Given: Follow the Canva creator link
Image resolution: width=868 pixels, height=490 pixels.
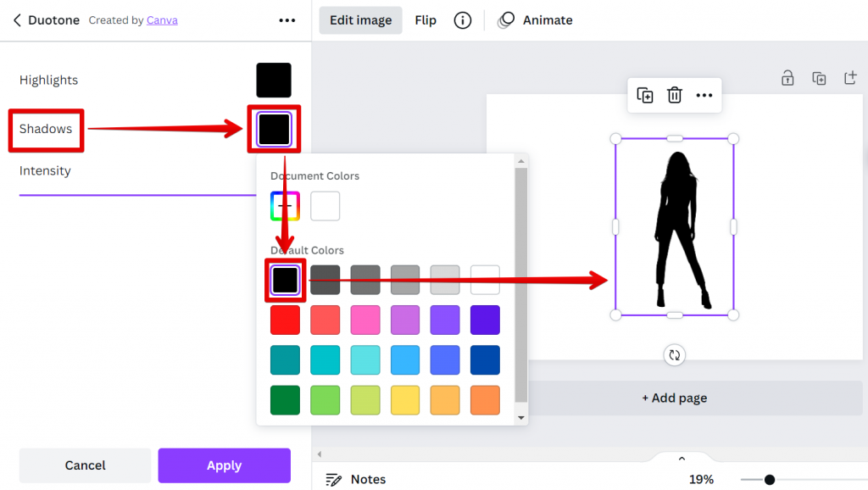Looking at the screenshot, I should point(162,20).
